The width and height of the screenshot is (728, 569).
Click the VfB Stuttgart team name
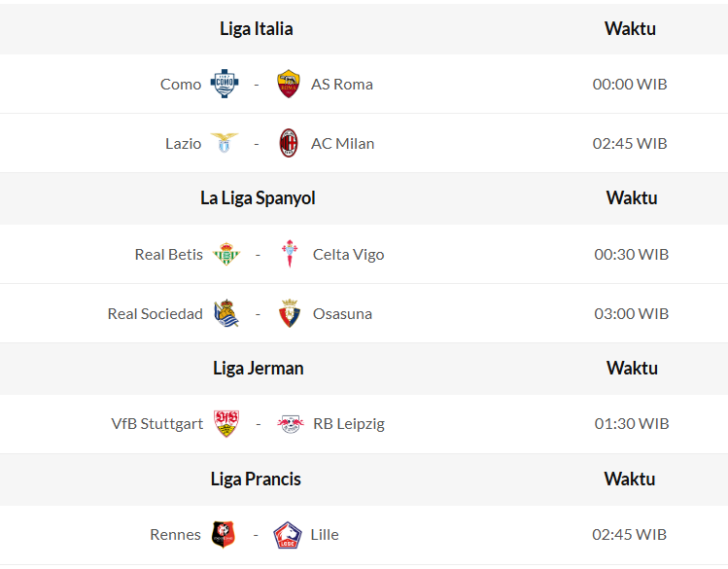click(157, 423)
